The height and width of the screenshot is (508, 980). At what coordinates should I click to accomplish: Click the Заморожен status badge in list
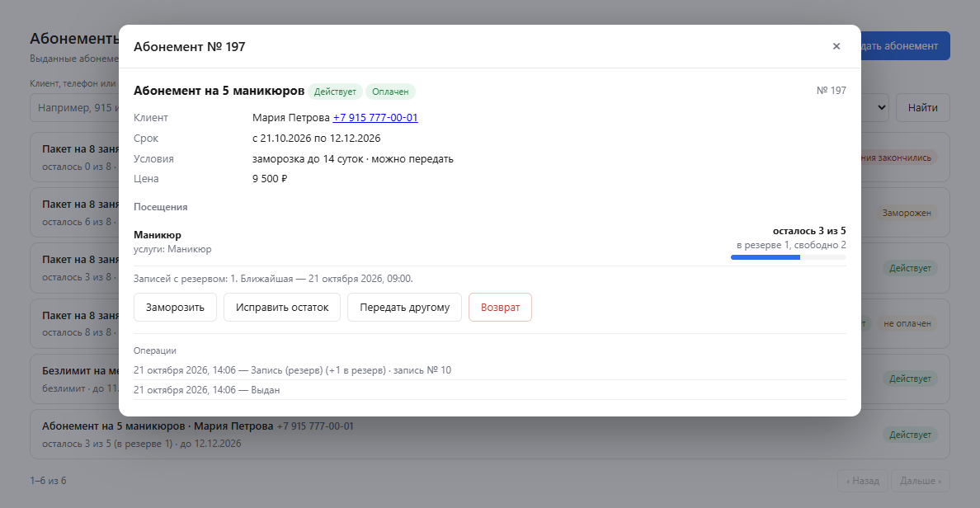907,213
